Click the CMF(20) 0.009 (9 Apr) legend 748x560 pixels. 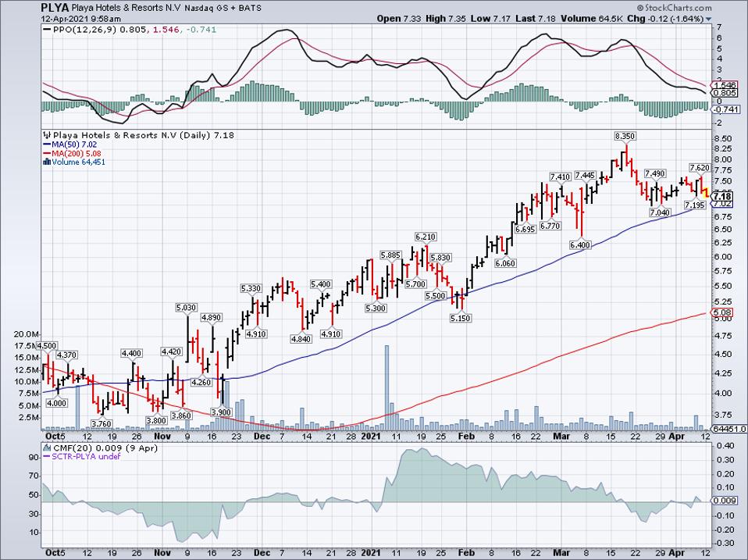coord(105,448)
